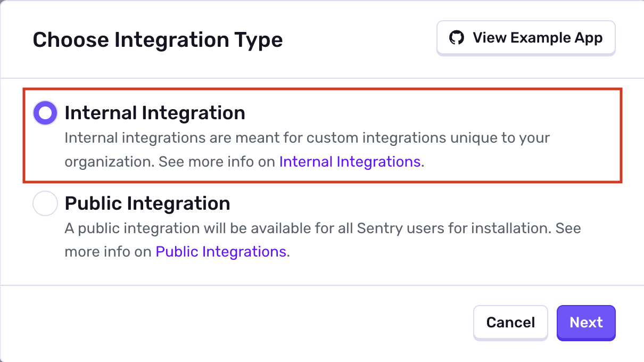Click the purple Next action button
Viewport: 644px width, 362px height.
(585, 323)
